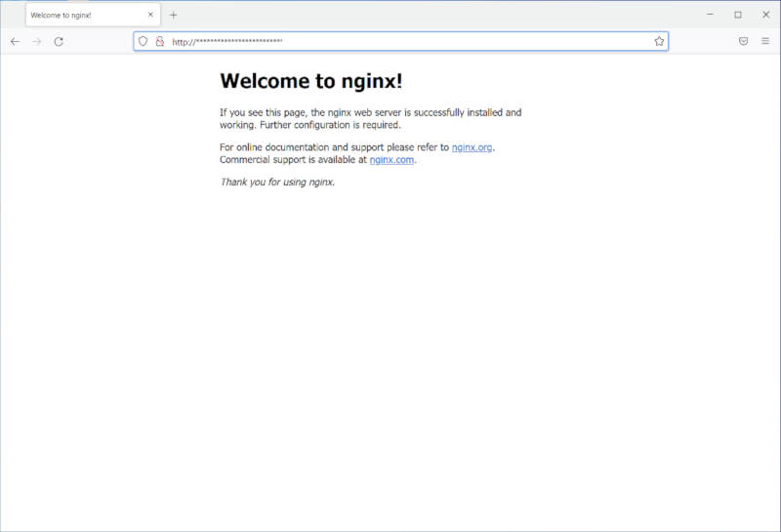Save page to Pocket
781x532 pixels.
[744, 41]
